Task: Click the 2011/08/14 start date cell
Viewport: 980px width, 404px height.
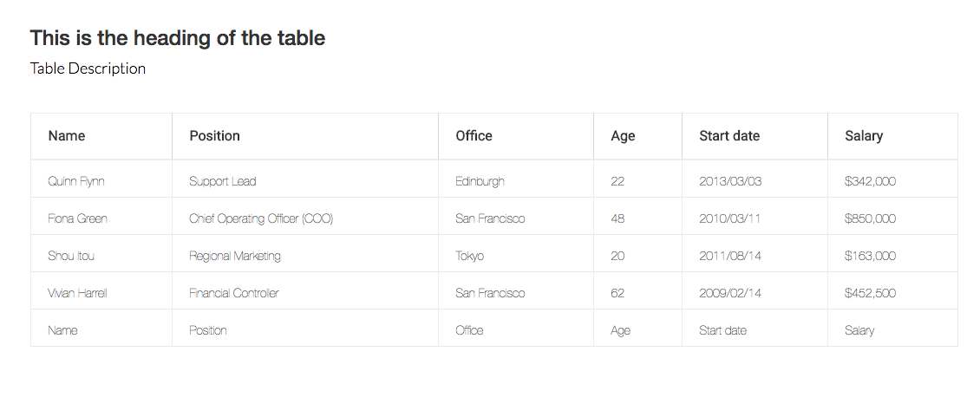Action: pyautogui.click(x=755, y=256)
